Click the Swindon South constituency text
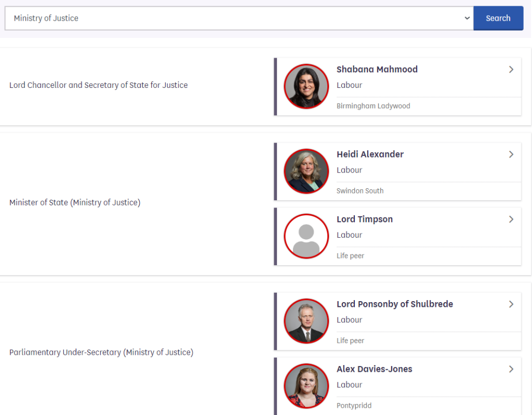The width and height of the screenshot is (532, 415). [360, 191]
